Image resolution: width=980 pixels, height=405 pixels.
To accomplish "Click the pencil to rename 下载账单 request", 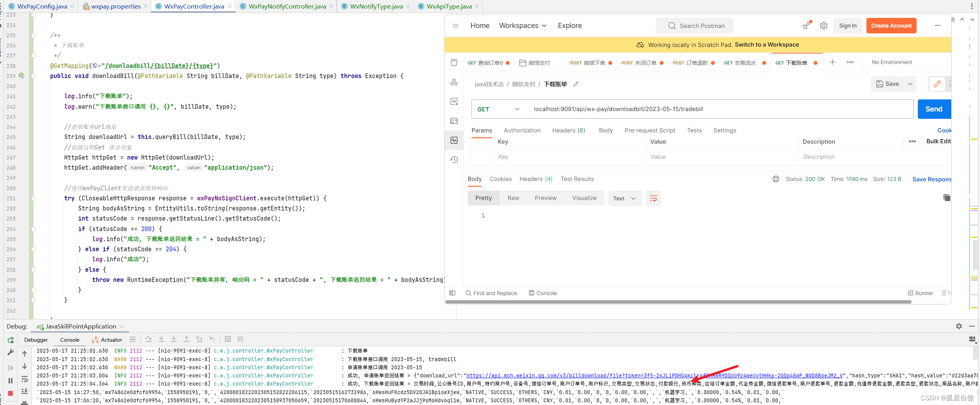I will 576,84.
